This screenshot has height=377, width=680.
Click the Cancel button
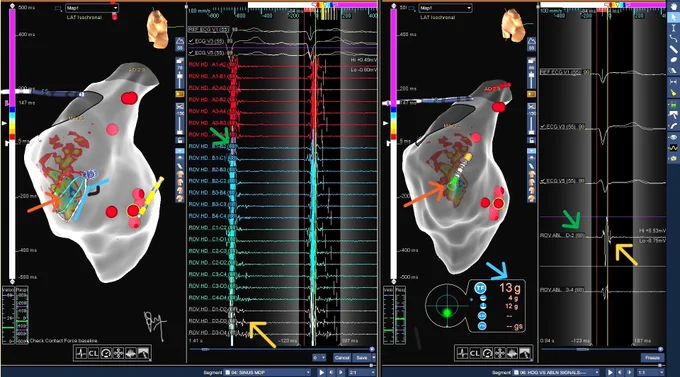pyautogui.click(x=342, y=357)
